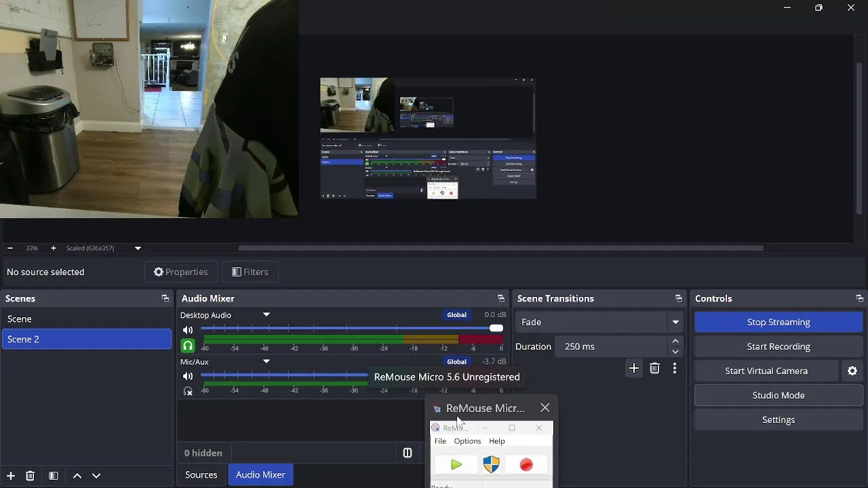Open the Desktop Audio options arrow
868x488 pixels.
coord(267,314)
